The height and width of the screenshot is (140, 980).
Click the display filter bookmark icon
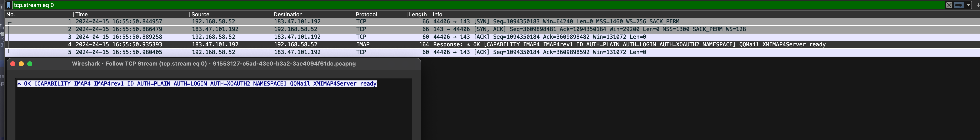(x=8, y=5)
